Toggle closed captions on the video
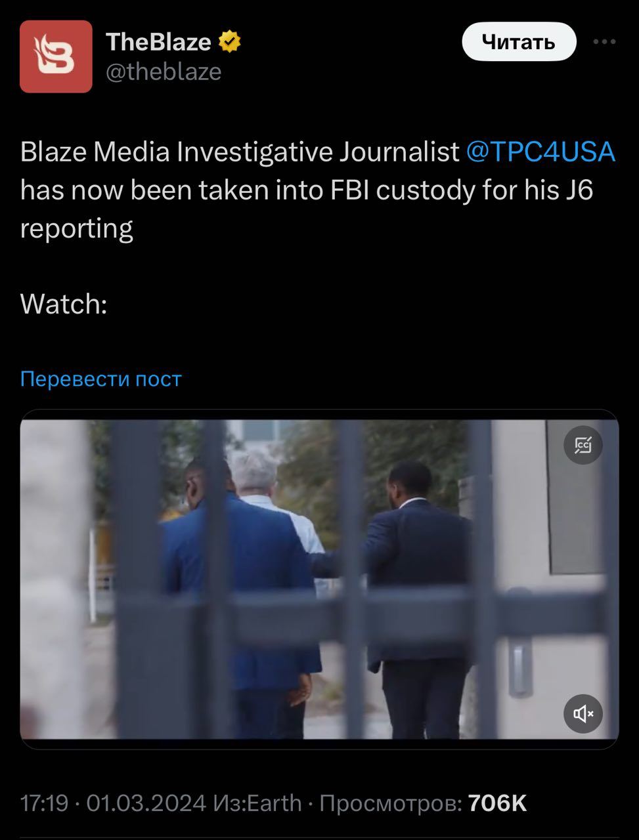Viewport: 639px width, 840px height. 583,445
